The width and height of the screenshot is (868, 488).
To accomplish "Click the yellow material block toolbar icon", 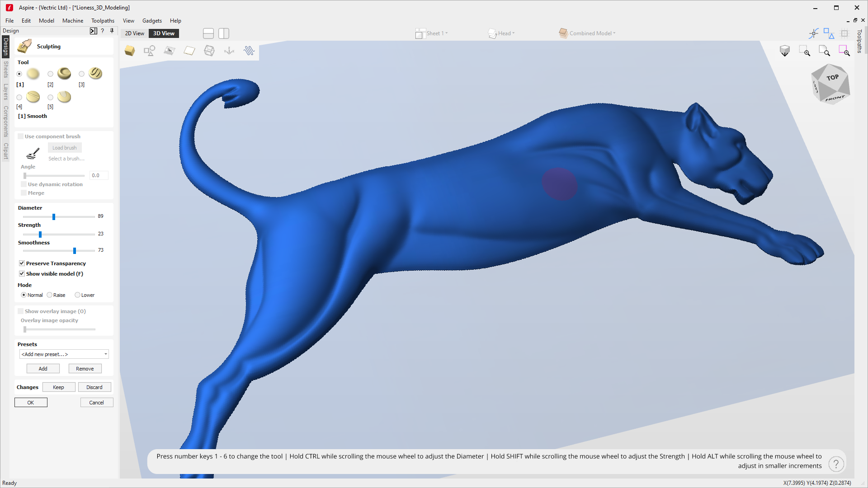I will (x=130, y=51).
